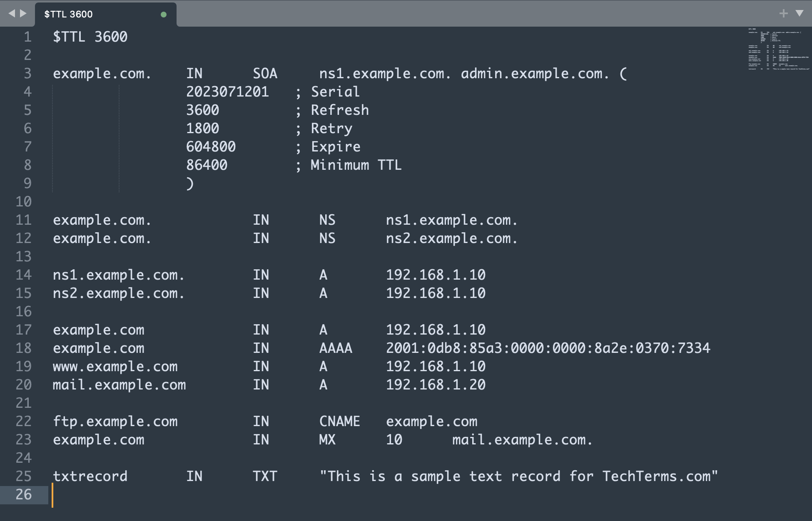The image size is (812, 521).
Task: Click the unsaved changes dot on tab
Action: click(164, 15)
